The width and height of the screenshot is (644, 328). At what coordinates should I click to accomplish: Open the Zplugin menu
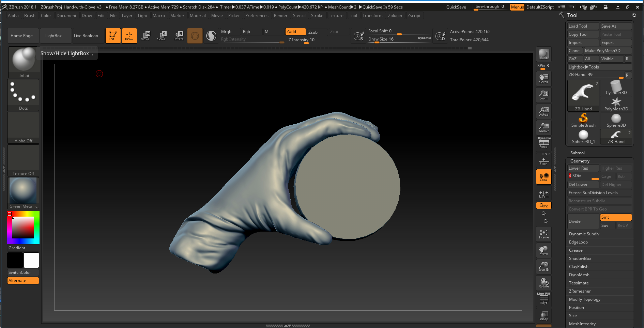pos(395,16)
